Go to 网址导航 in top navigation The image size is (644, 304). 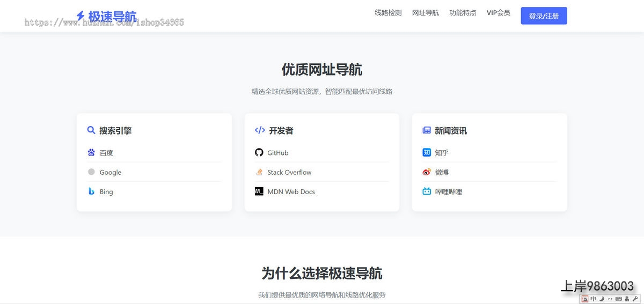(426, 13)
